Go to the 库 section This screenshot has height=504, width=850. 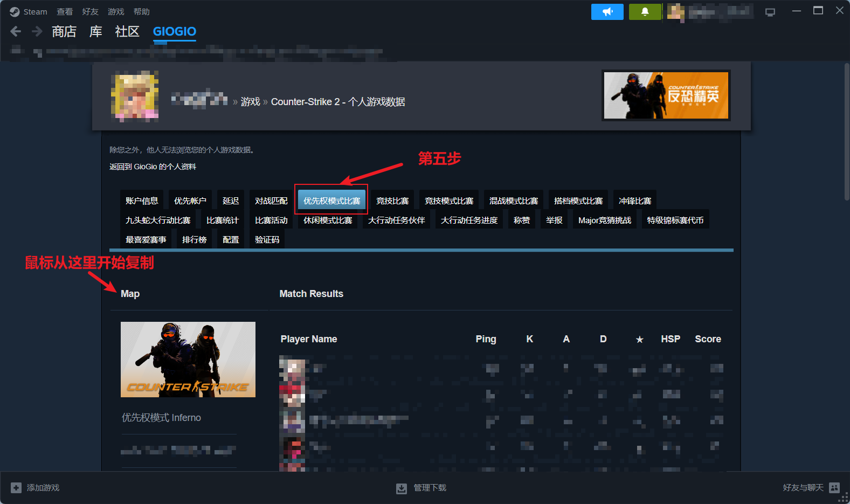96,32
